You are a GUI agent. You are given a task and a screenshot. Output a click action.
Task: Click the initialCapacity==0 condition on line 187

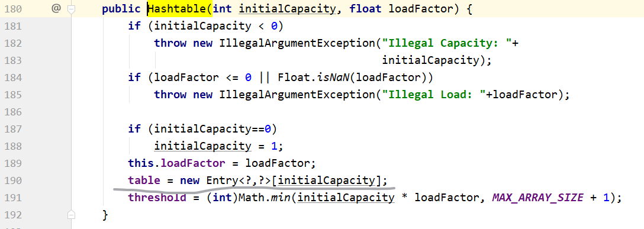pyautogui.click(x=212, y=129)
